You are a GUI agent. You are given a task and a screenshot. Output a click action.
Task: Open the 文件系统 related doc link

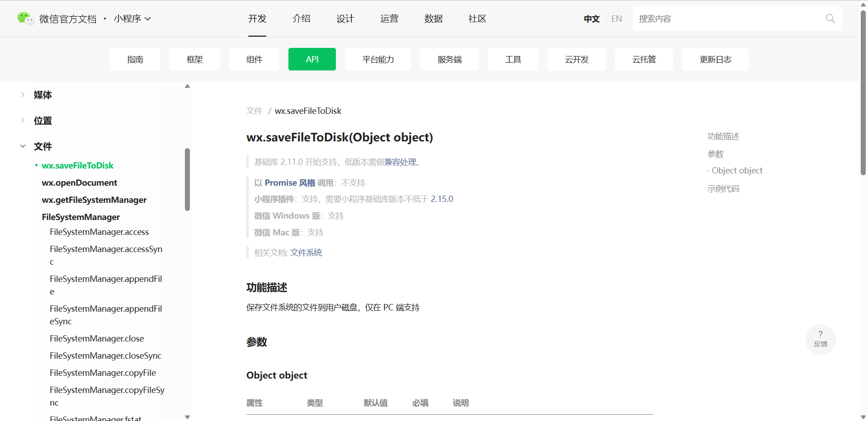point(306,253)
